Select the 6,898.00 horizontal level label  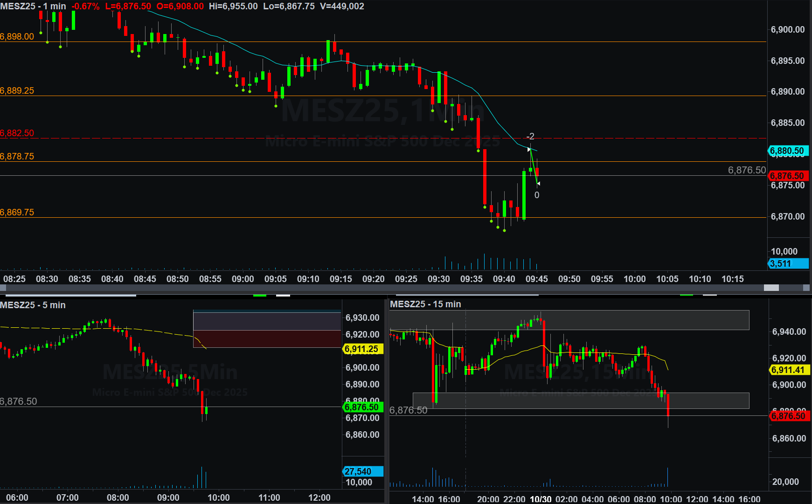click(17, 36)
